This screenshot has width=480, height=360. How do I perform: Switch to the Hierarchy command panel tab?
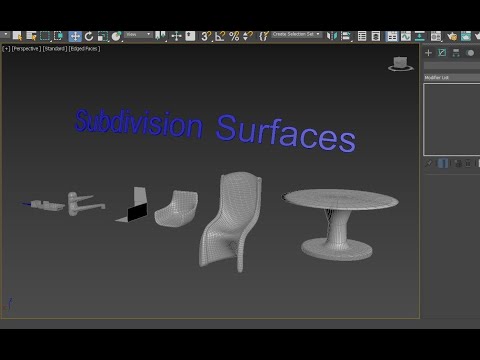coord(456,53)
